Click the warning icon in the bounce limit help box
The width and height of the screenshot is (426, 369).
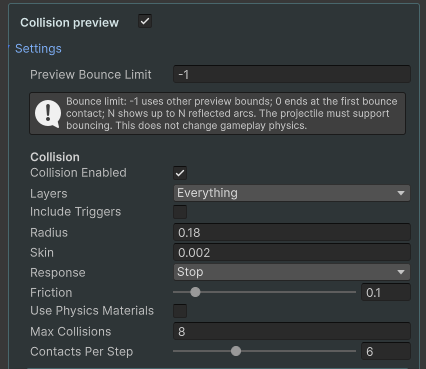pyautogui.click(x=48, y=114)
